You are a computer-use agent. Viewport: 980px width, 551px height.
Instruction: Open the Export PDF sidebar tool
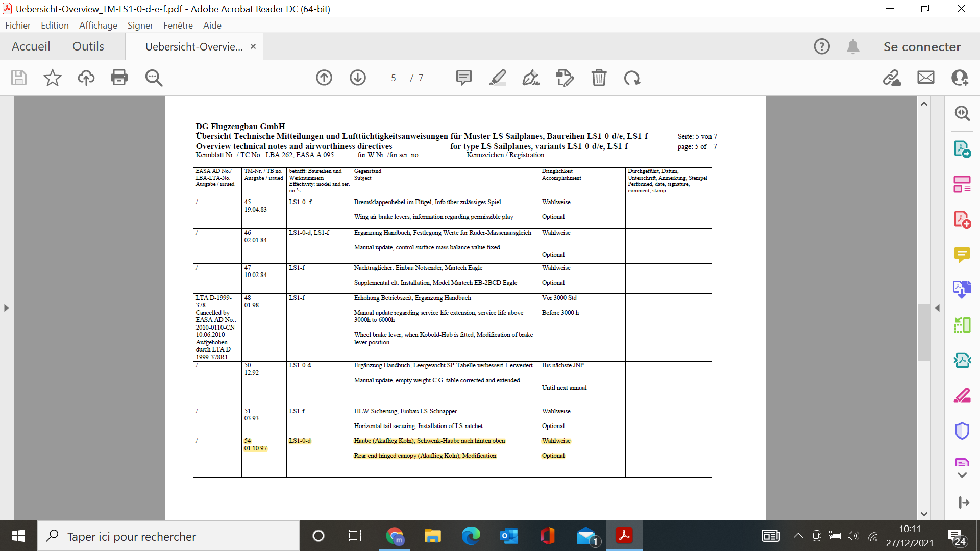pos(962,149)
